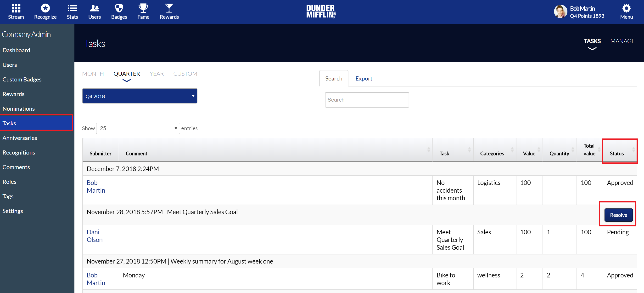
Task: Sort table by Comment column arrows
Action: (x=429, y=150)
